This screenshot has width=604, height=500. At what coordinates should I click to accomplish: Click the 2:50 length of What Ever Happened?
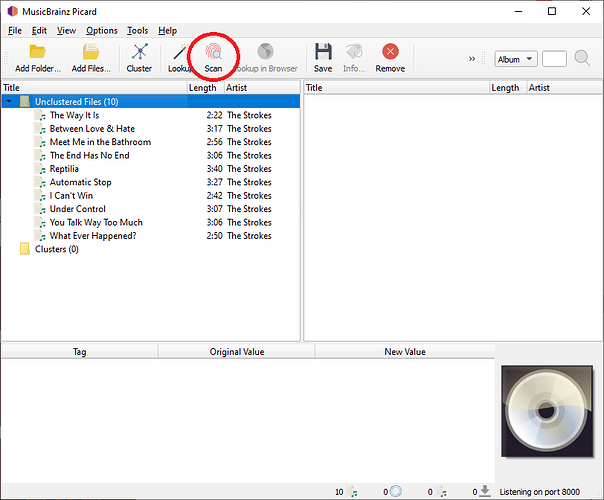coord(214,236)
